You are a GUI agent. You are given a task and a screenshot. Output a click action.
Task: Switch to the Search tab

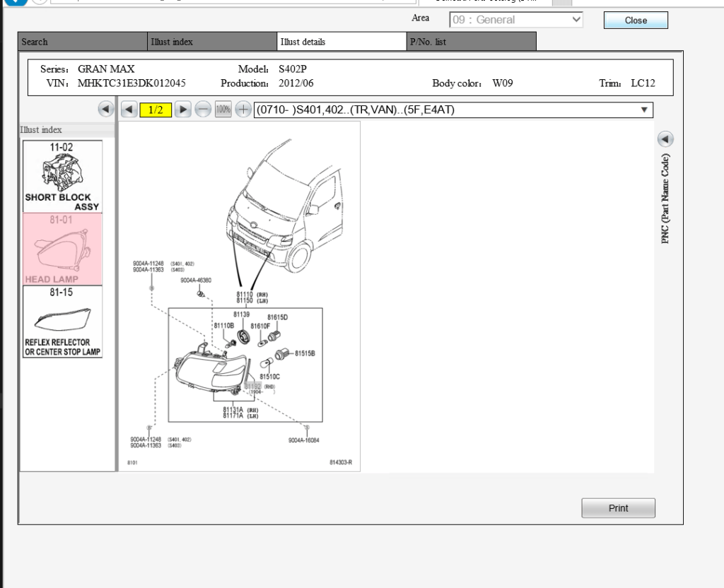click(83, 42)
